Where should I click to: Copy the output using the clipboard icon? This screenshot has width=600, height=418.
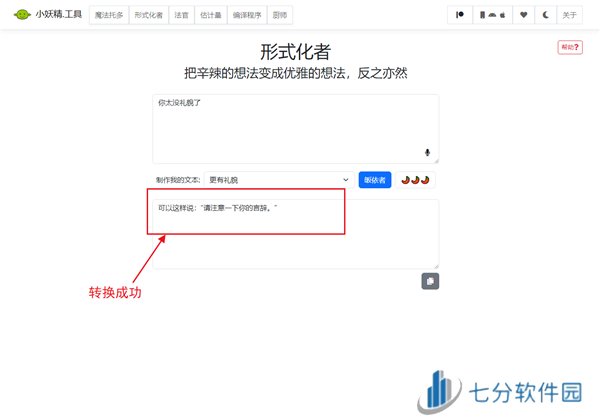click(430, 281)
